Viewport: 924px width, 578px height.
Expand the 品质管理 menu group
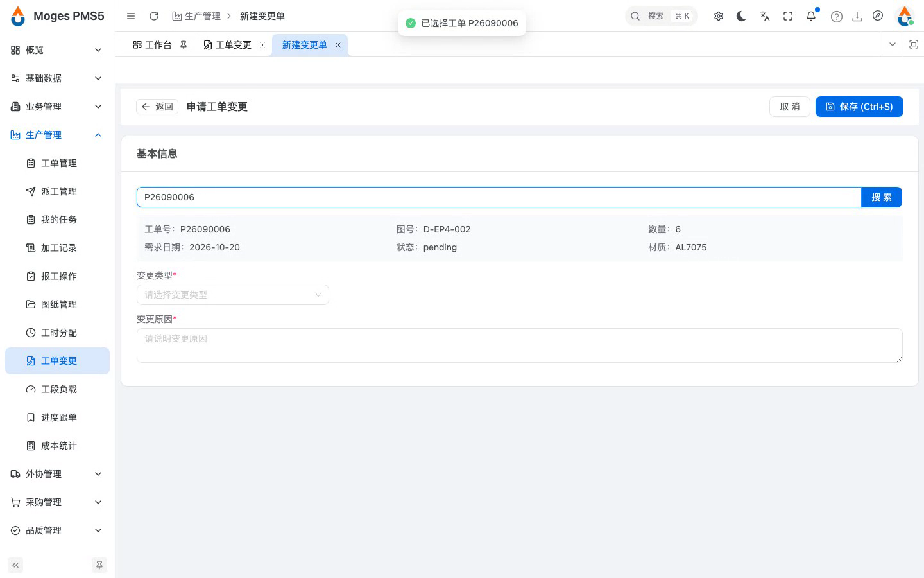[57, 530]
